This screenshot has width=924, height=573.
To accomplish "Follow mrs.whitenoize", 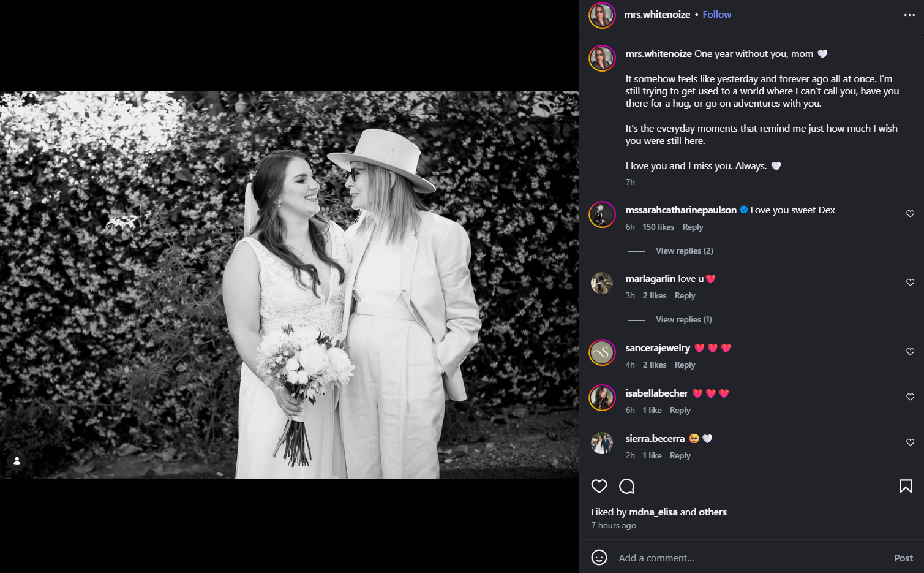I will (x=716, y=15).
